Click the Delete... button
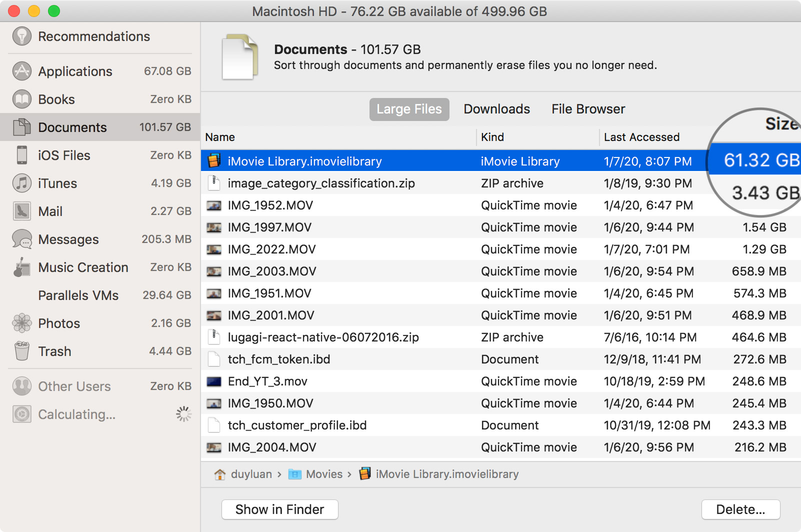The image size is (801, 532). [x=740, y=509]
